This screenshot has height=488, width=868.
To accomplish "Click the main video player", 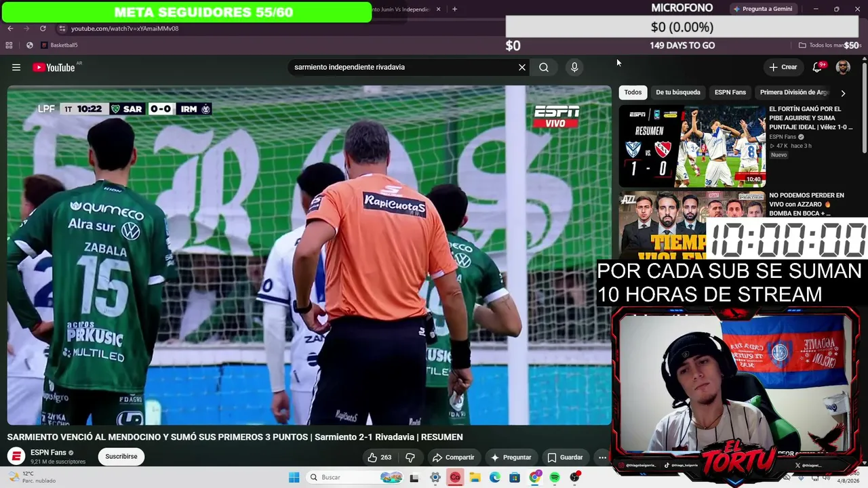I will pyautogui.click(x=309, y=255).
